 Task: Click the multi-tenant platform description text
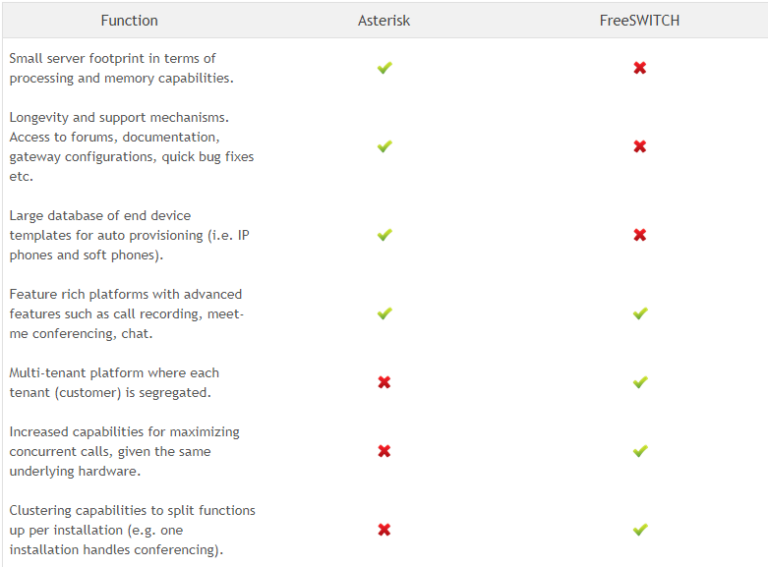(113, 382)
